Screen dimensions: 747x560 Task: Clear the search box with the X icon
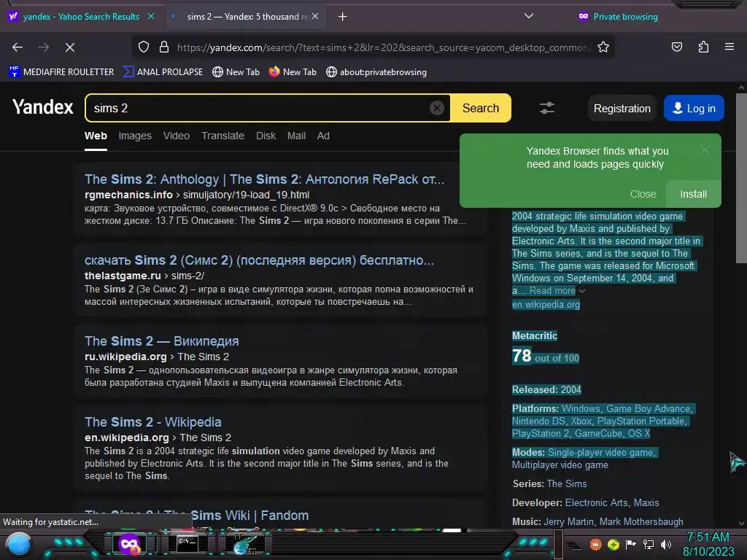point(436,108)
